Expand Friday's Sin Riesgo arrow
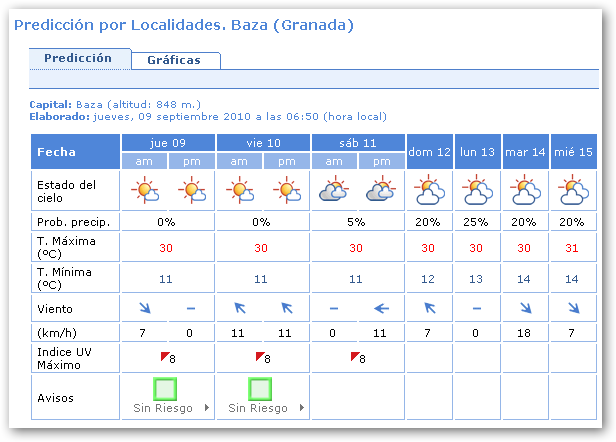 click(x=302, y=408)
